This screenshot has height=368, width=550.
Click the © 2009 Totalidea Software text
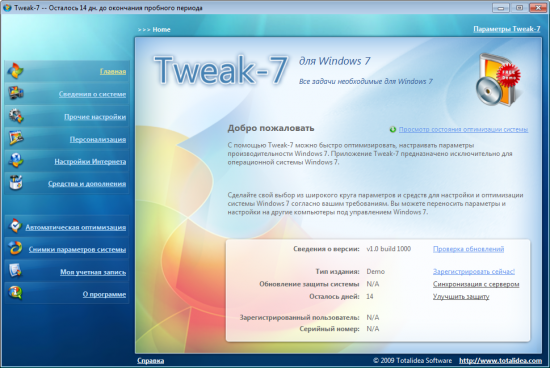412,361
